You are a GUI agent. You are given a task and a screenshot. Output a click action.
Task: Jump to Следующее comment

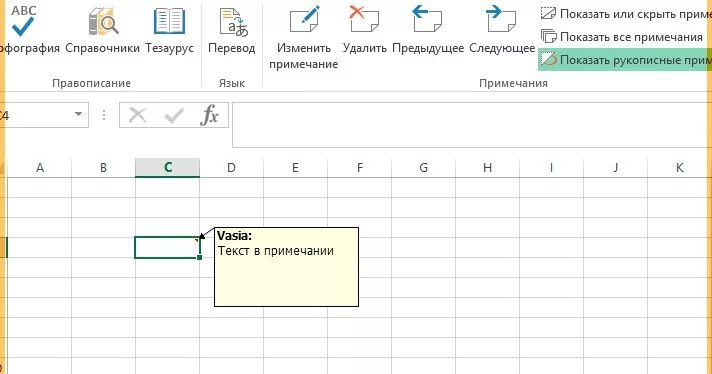[502, 30]
